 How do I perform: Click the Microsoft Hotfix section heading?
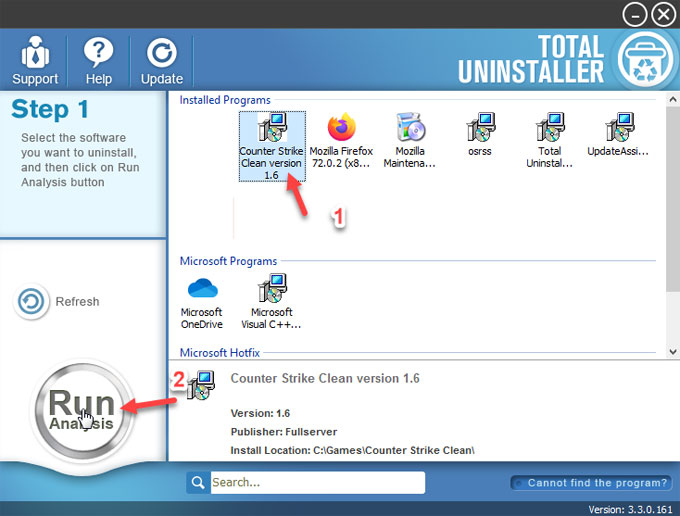[x=220, y=353]
